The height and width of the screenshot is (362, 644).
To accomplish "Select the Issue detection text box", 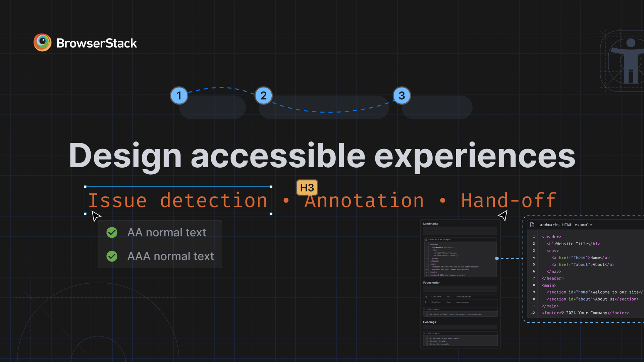I will point(178,200).
